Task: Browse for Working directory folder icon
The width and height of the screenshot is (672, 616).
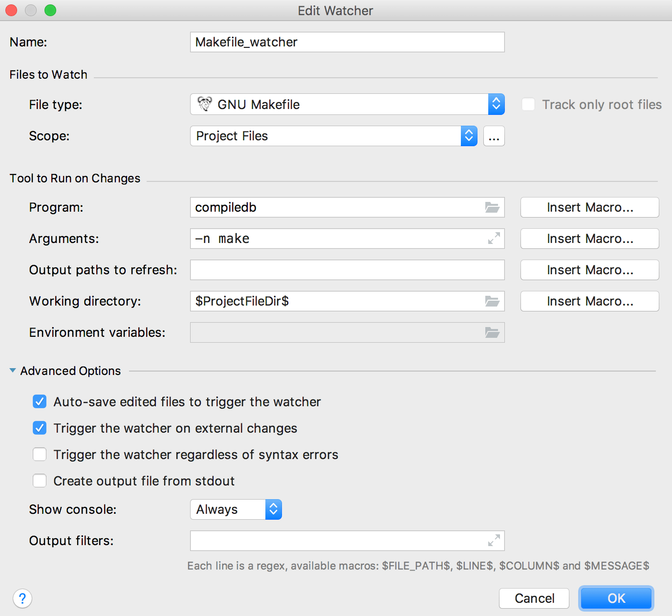Action: click(492, 301)
